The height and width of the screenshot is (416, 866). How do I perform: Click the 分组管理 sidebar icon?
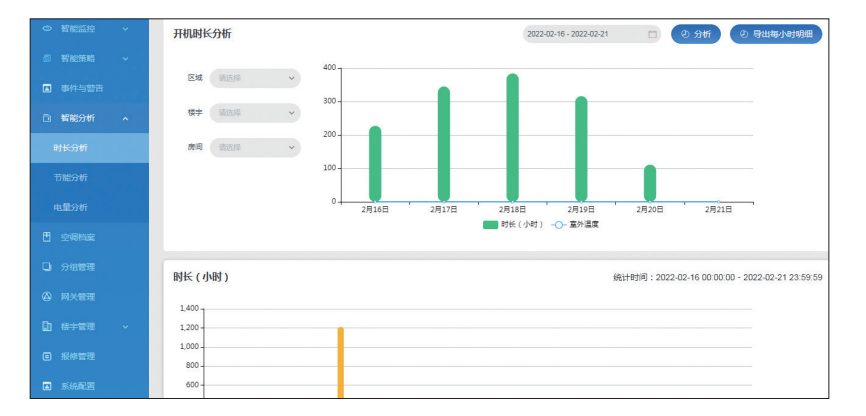tap(47, 267)
